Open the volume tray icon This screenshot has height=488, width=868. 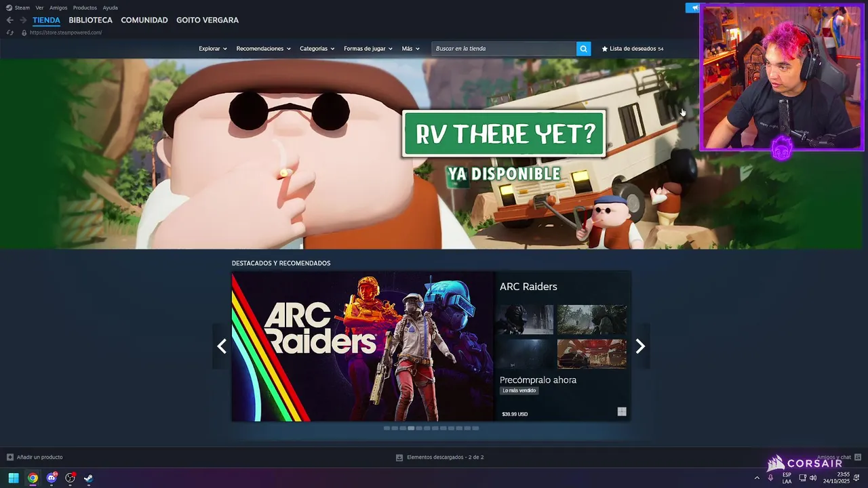pyautogui.click(x=813, y=478)
